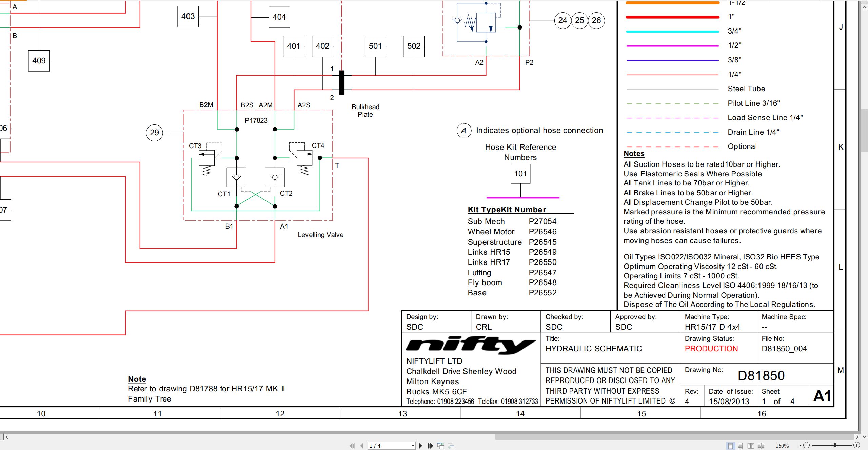Select continuous facing pages mode

761,446
